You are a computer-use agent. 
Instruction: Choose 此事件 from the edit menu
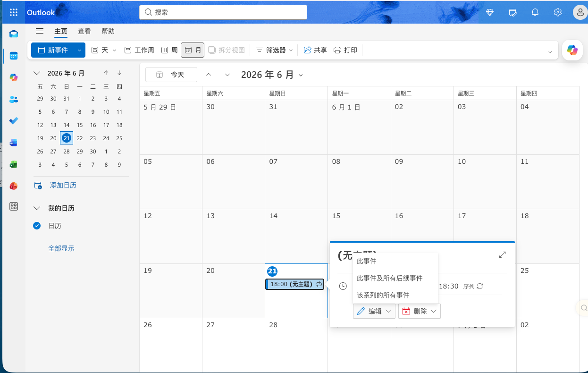click(x=395, y=261)
